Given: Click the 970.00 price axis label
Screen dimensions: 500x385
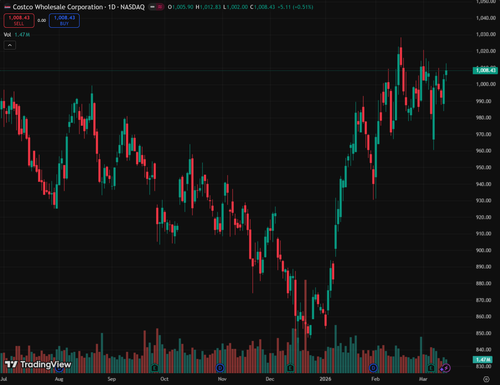Looking at the screenshot, I should click(x=484, y=134).
